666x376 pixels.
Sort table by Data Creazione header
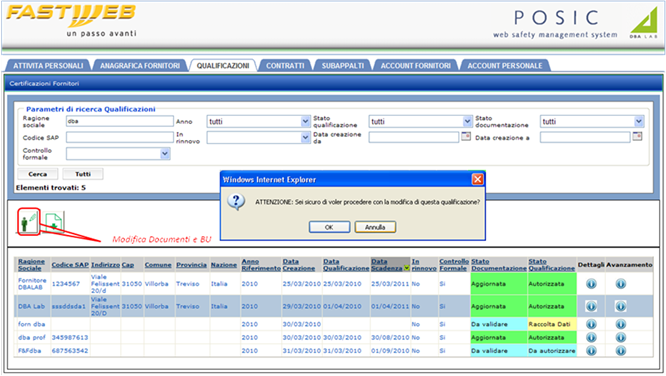pos(299,265)
